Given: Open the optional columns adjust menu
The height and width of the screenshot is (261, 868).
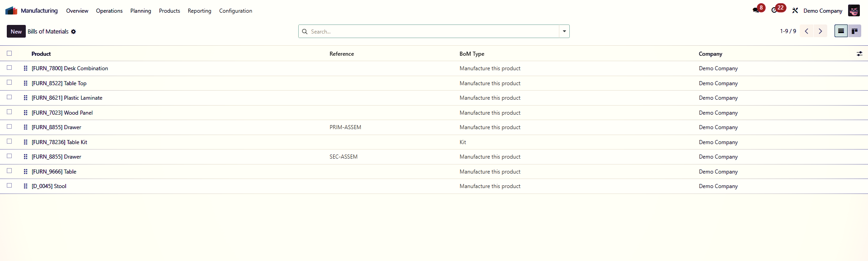Looking at the screenshot, I should (x=859, y=54).
